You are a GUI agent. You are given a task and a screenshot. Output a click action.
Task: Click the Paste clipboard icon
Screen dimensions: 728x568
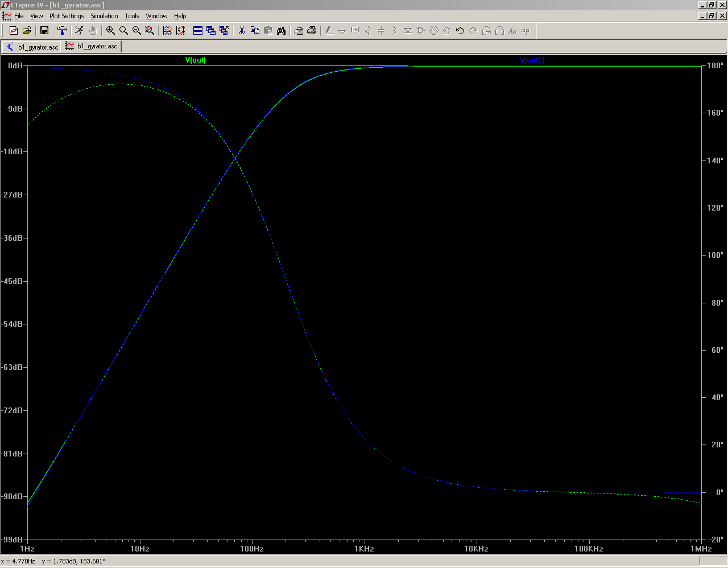click(268, 31)
